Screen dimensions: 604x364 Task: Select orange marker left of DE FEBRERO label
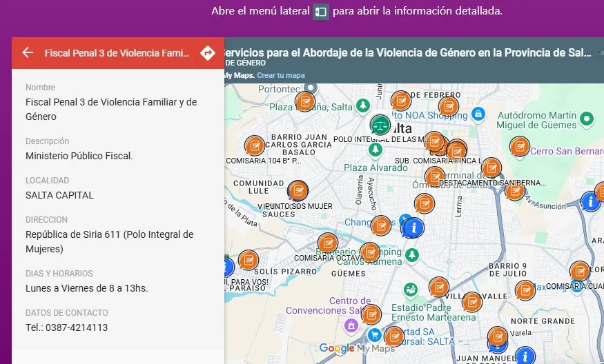(x=401, y=101)
